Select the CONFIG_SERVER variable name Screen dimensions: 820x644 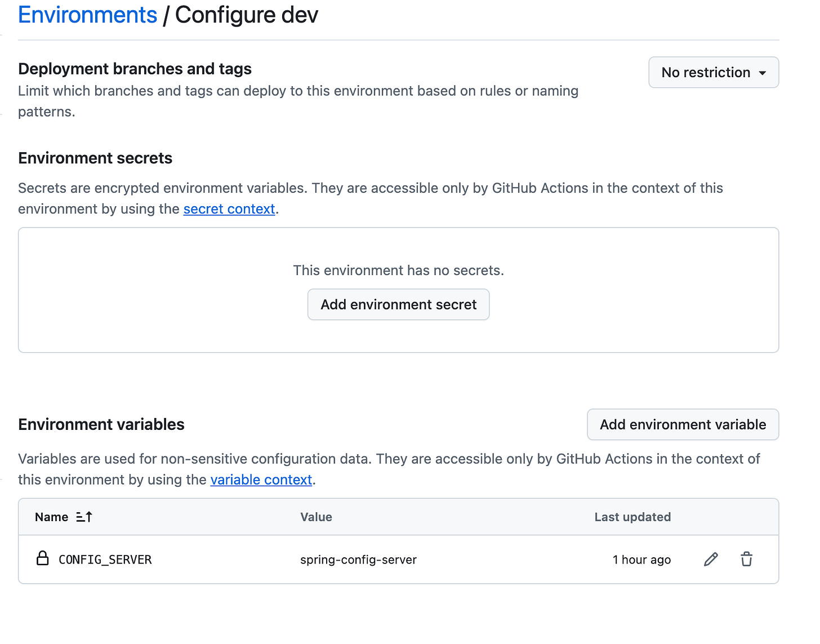pyautogui.click(x=105, y=560)
